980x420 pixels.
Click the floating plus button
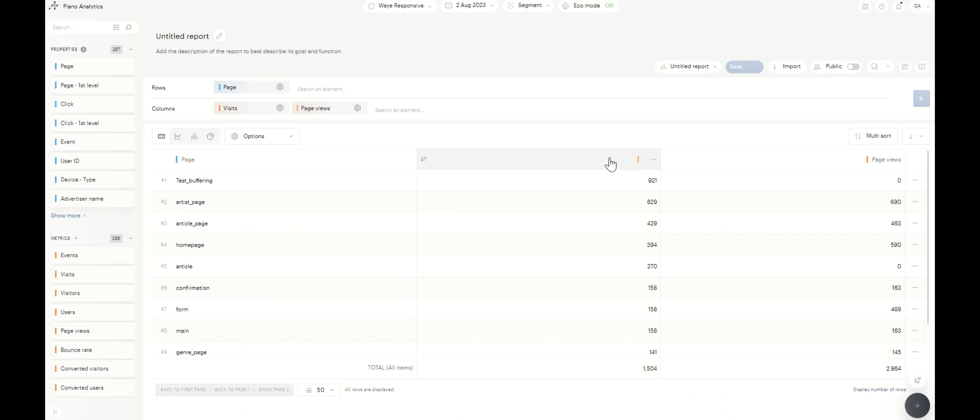tap(917, 406)
